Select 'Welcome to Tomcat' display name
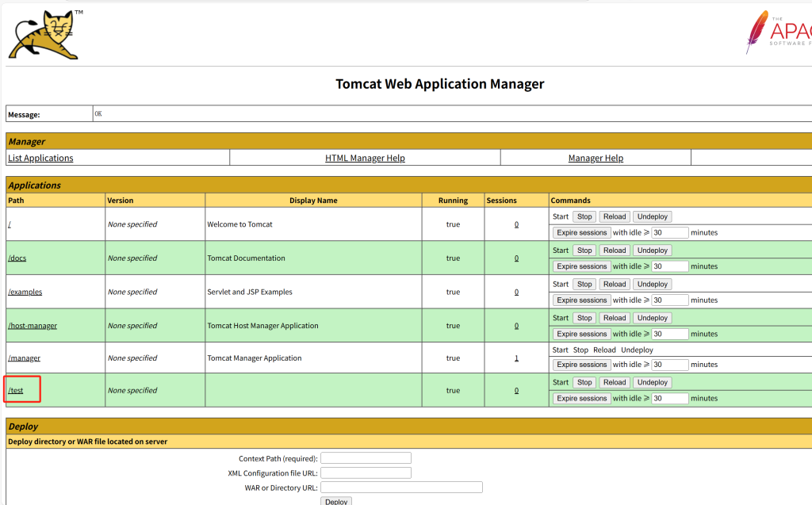812x505 pixels. tap(239, 224)
